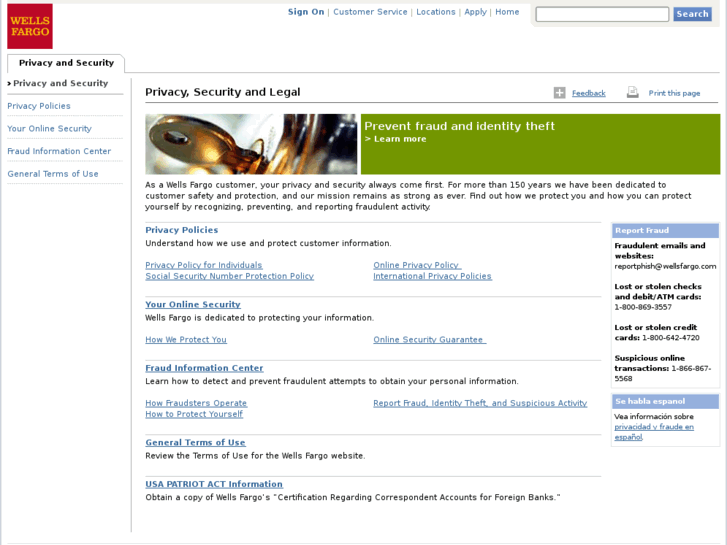727x545 pixels.
Task: Click the Feedback link
Action: coord(589,93)
